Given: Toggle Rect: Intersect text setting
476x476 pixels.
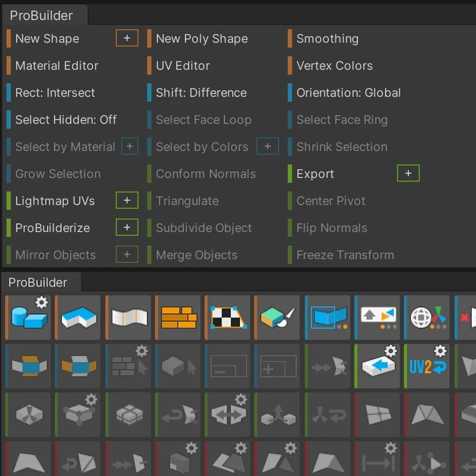Looking at the screenshot, I should click(55, 92).
